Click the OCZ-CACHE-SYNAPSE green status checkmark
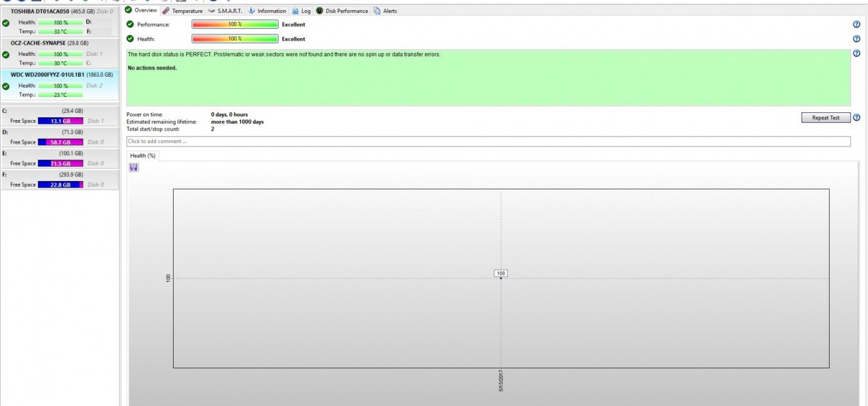Screen dimensions: 868x406 [x=6, y=55]
